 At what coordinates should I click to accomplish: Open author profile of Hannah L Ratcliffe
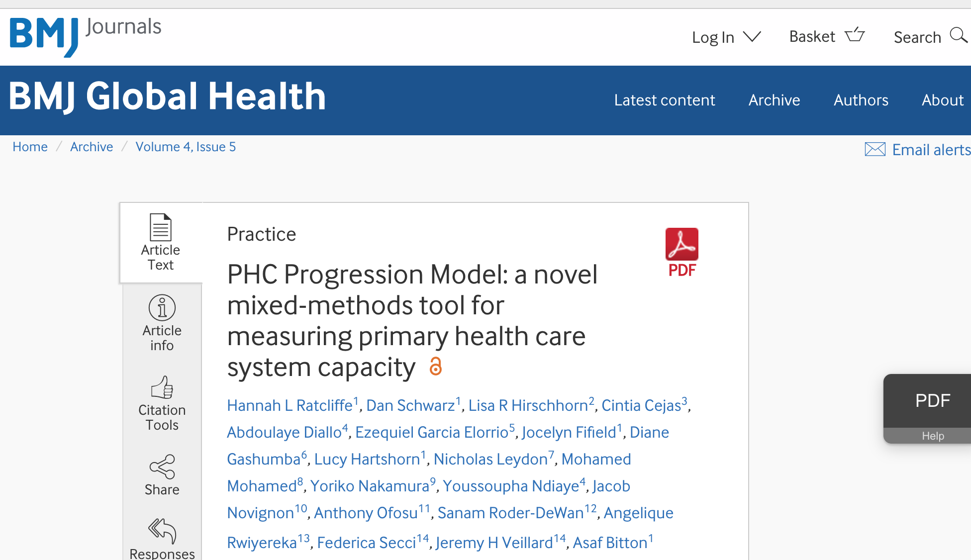[x=290, y=405]
